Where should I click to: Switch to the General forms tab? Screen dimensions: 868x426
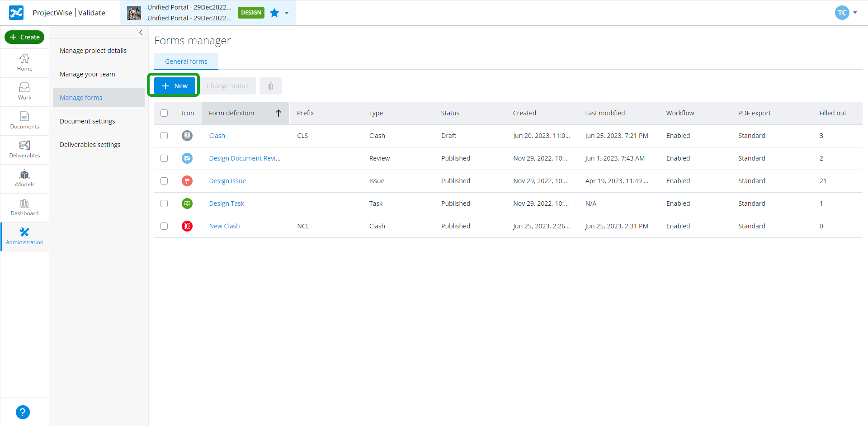(x=186, y=61)
